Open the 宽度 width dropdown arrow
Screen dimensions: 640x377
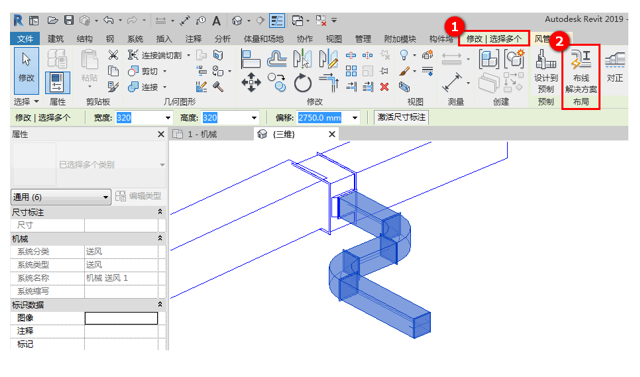[168, 118]
